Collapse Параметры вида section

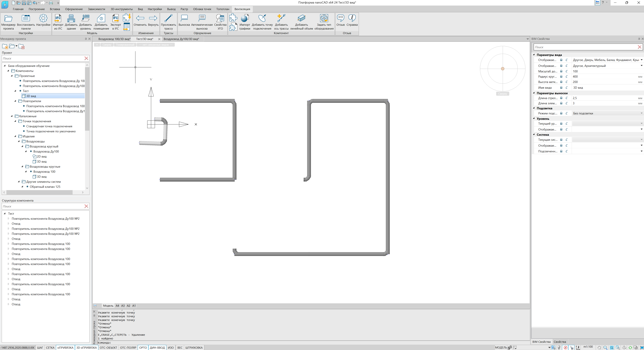[x=534, y=55]
